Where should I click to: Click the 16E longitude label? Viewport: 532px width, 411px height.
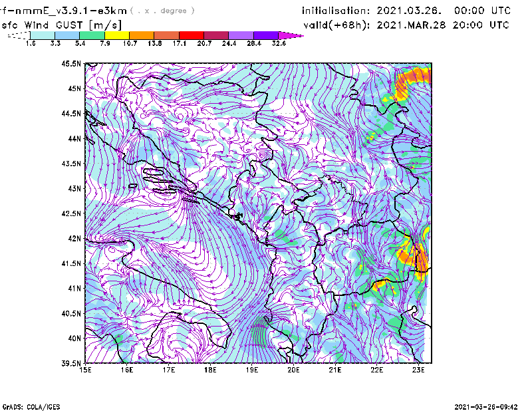tap(127, 370)
